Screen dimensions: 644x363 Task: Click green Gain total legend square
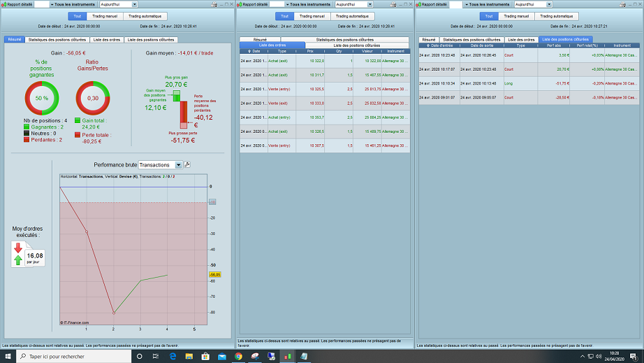tap(78, 120)
